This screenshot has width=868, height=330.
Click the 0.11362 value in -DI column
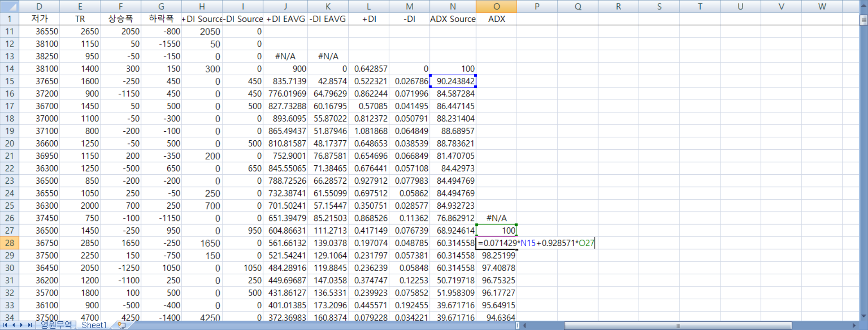[410, 218]
